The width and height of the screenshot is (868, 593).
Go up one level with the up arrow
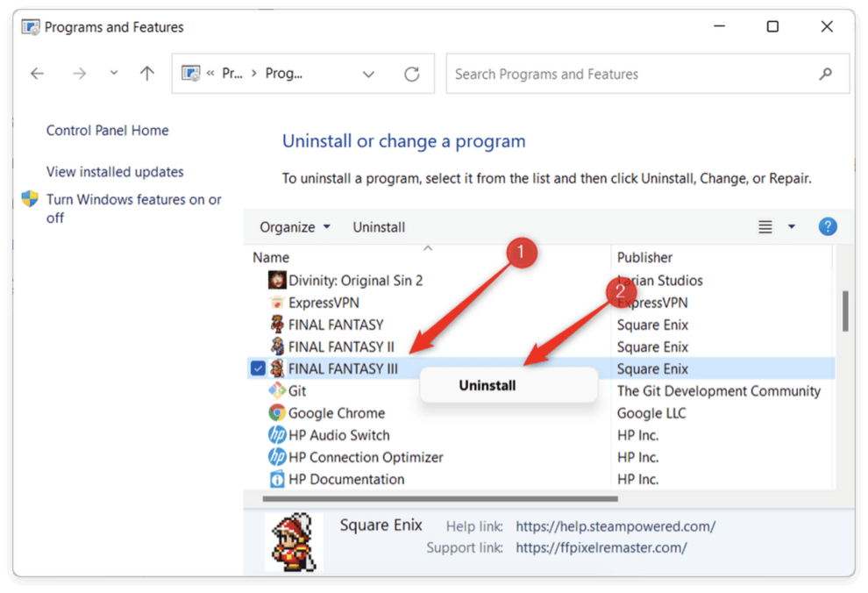[x=147, y=75]
